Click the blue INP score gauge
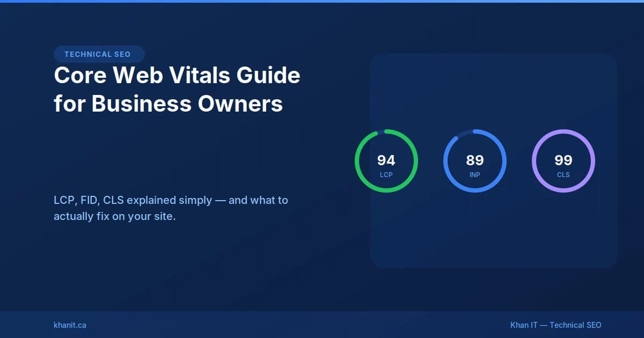The height and width of the screenshot is (338, 644). [x=475, y=161]
